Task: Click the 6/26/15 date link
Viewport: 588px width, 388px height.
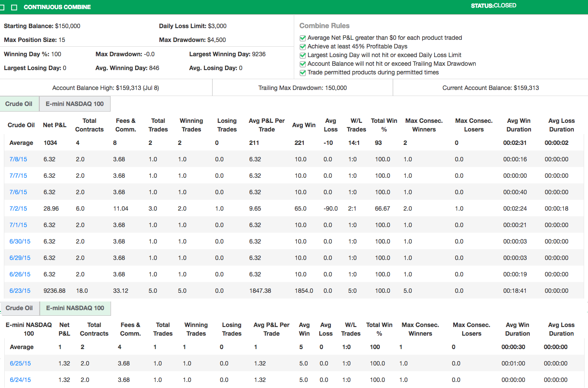Action: coord(20,274)
